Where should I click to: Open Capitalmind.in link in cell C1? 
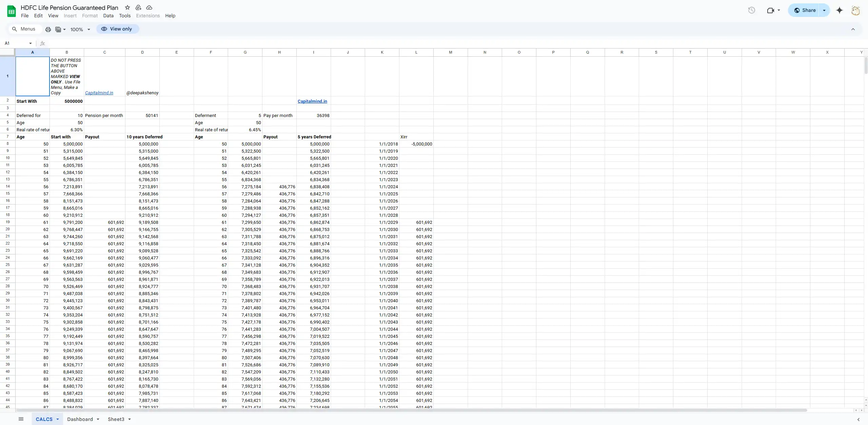click(99, 93)
